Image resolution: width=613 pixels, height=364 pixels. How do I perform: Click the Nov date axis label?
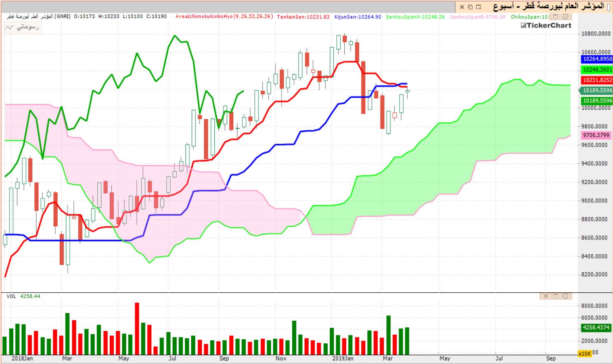tap(281, 358)
